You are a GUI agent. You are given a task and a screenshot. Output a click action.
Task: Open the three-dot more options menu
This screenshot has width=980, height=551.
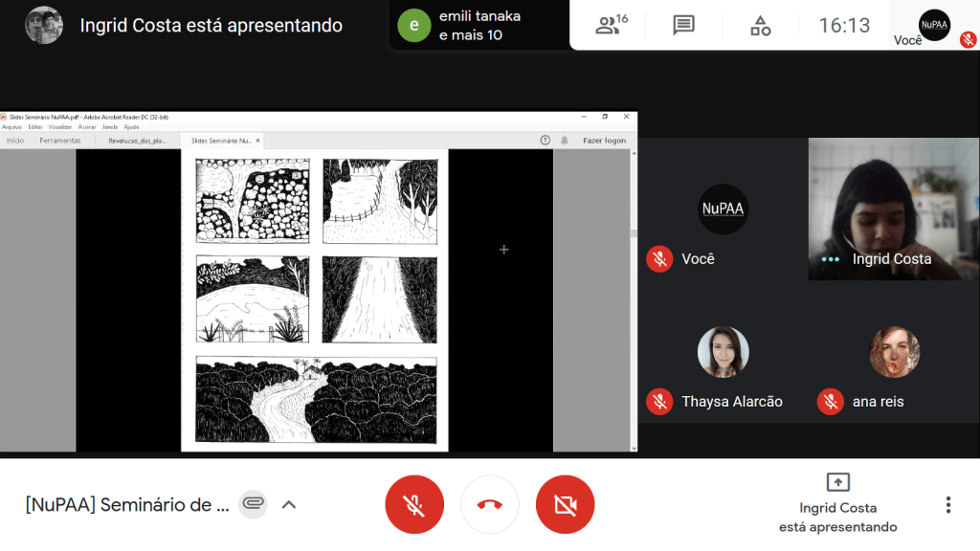pos(947,504)
